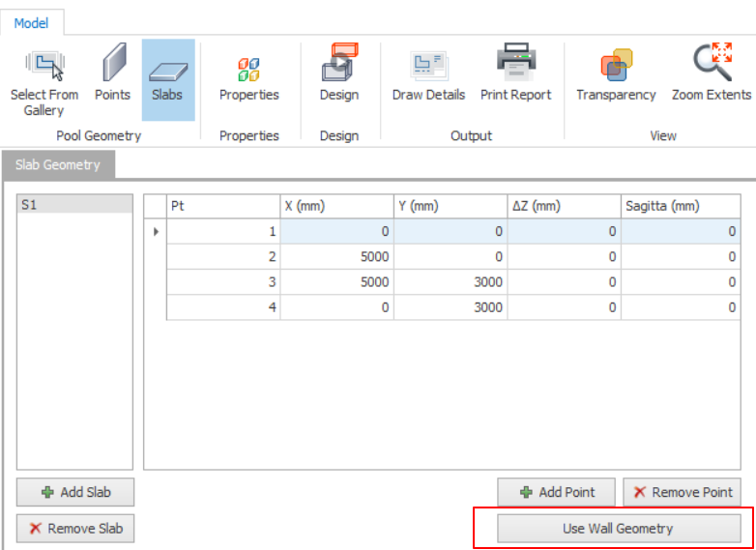Open Draw Details output
This screenshot has width=756, height=550.
pos(428,75)
